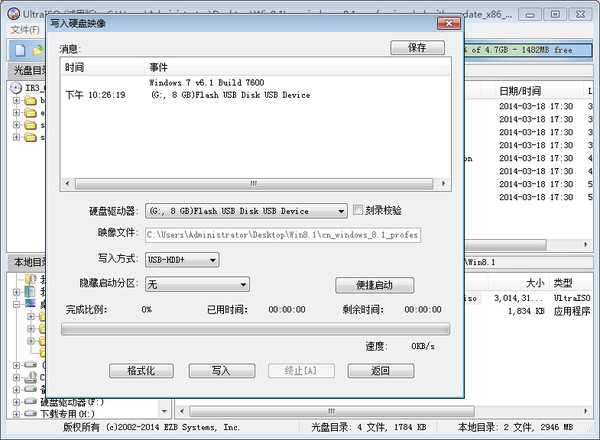Click the local file list horizontal scrollbar
The width and height of the screenshot is (600, 440).
332,411
